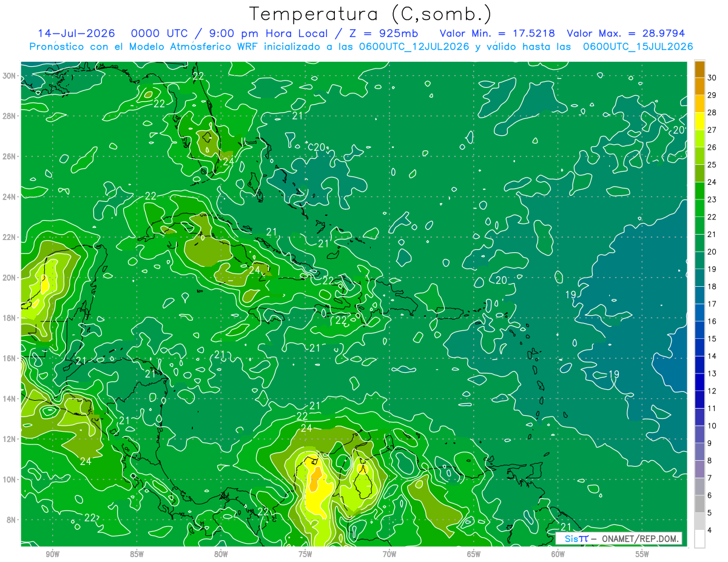This screenshot has height=562, width=728.
Task: Click 'Valor Min. = 17.5218' text
Action: click(497, 33)
